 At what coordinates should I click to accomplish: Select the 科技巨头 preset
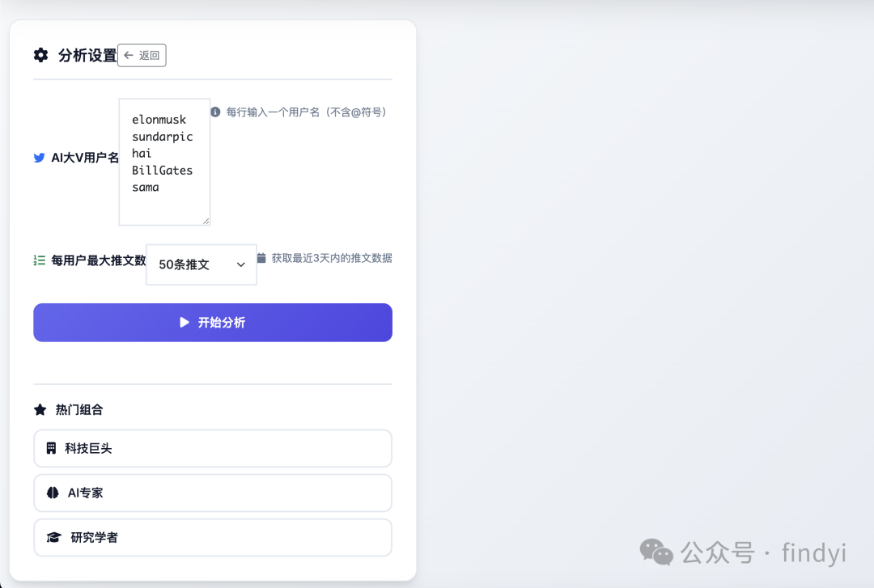pos(213,448)
